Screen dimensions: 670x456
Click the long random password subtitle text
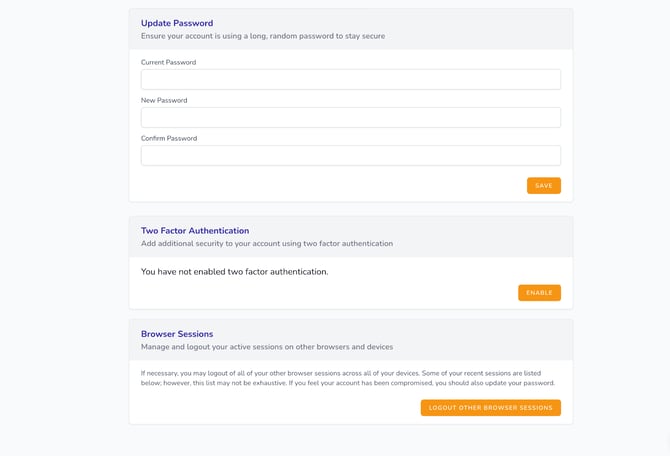tap(263, 36)
